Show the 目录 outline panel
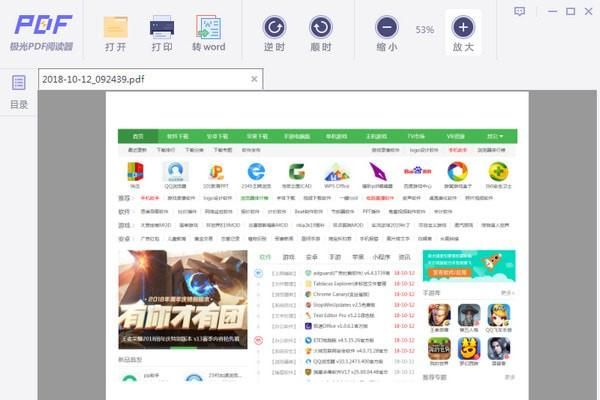 pos(19,92)
